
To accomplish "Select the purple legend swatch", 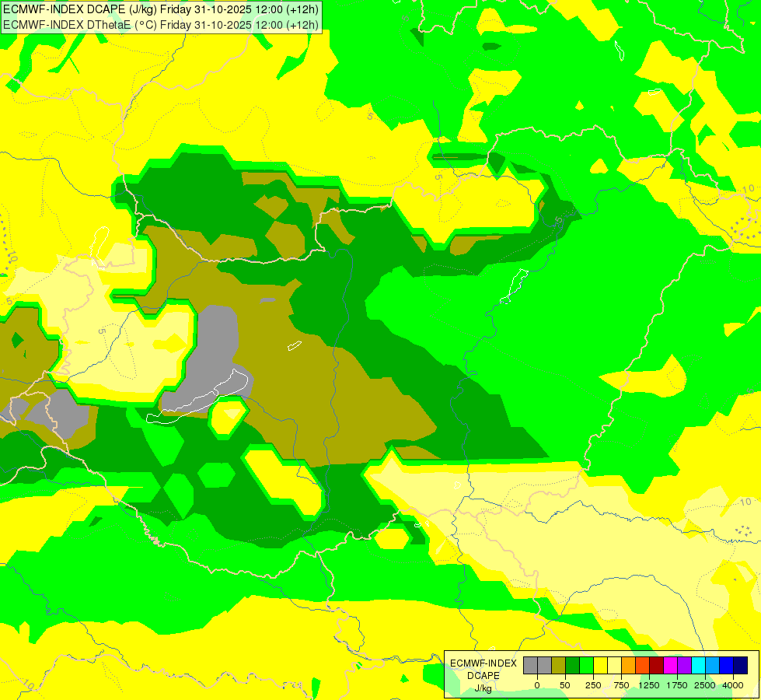I will (684, 666).
